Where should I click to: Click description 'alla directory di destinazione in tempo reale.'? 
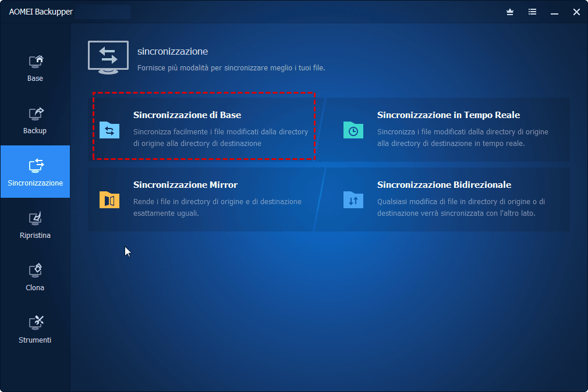[451, 144]
